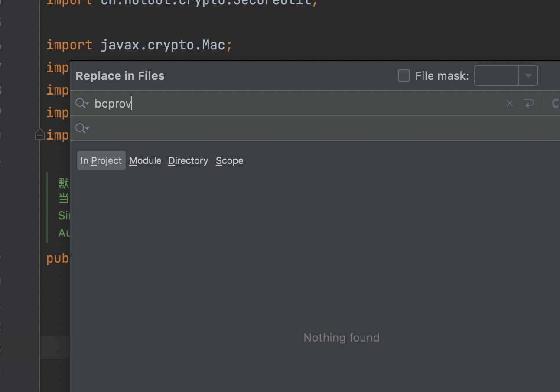Open search history via the magnifier icon
The height and width of the screenshot is (392, 560).
pyautogui.click(x=81, y=103)
